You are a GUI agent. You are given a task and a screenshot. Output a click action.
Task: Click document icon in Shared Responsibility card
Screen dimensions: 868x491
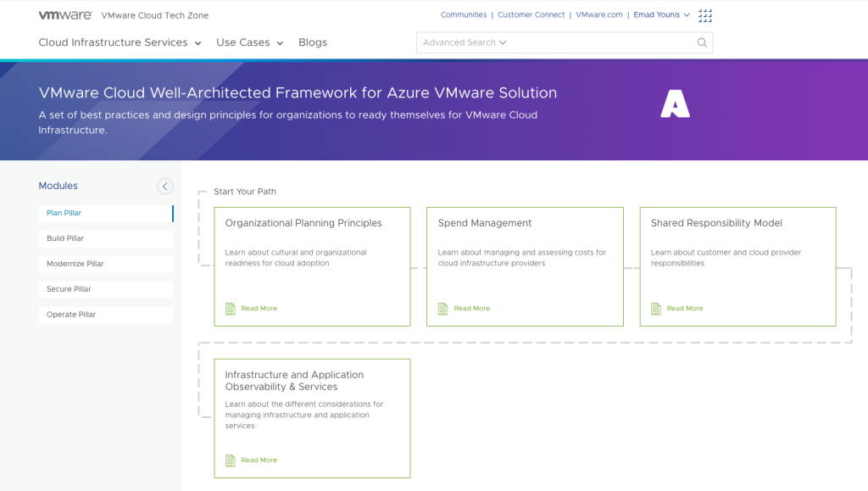(656, 309)
